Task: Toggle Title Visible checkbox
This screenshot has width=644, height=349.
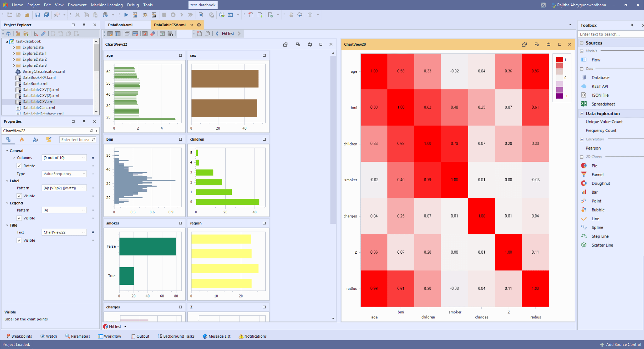Action: [x=19, y=240]
